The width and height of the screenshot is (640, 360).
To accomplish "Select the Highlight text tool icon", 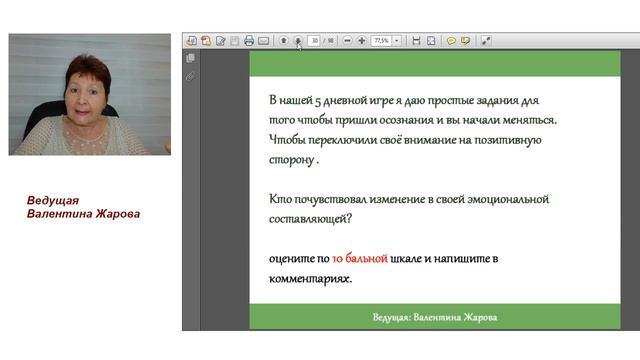I will (465, 40).
